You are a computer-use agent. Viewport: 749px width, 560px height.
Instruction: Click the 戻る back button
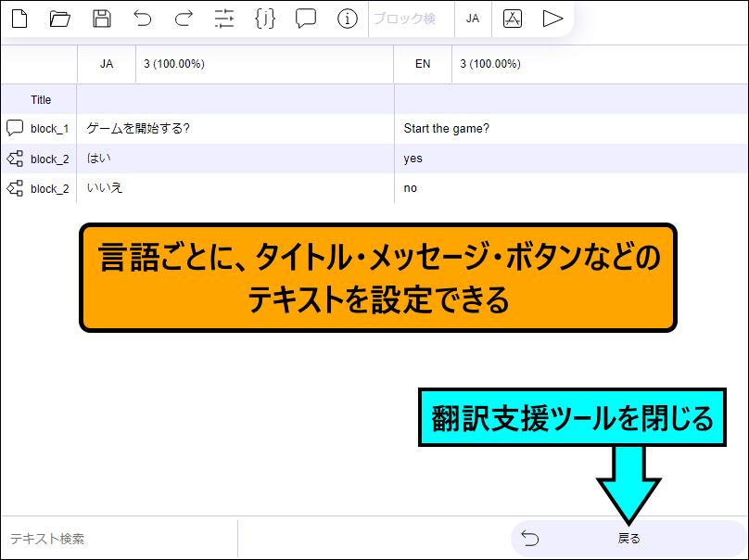click(x=628, y=539)
